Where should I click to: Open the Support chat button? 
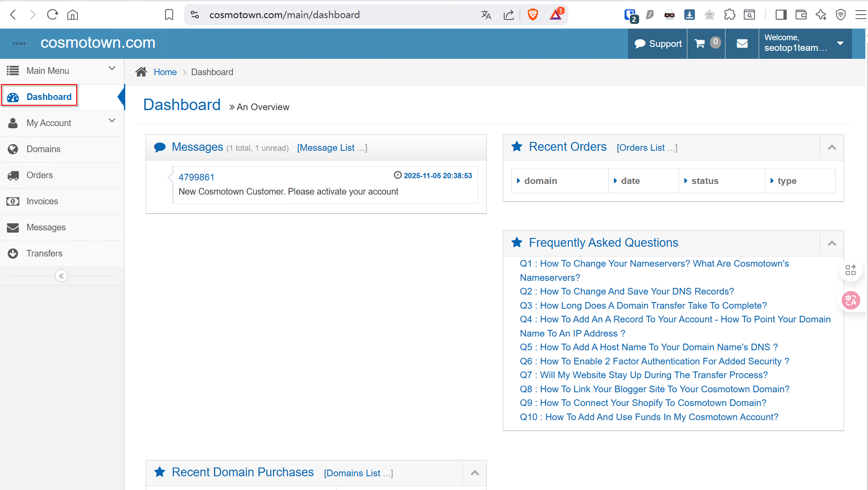(x=658, y=43)
